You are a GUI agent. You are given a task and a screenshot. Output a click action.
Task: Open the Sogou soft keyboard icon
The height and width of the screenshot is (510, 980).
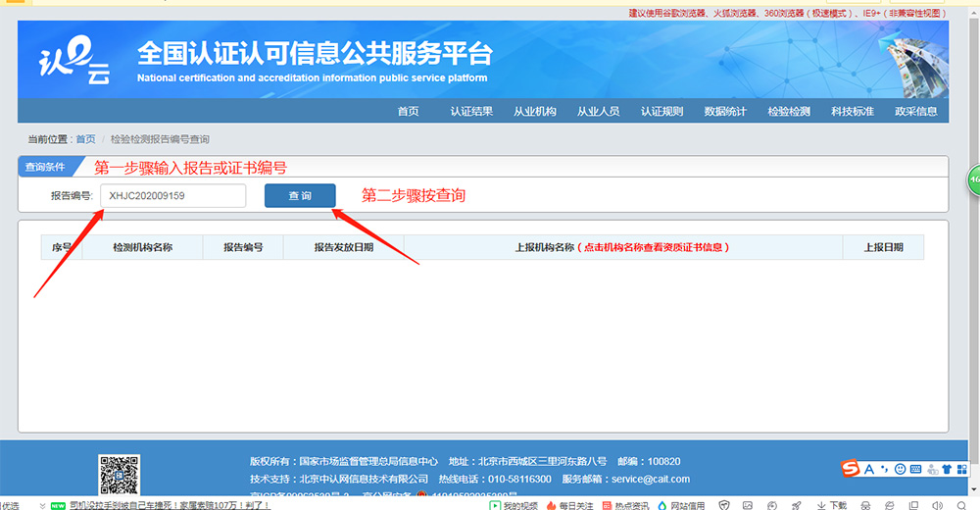click(x=915, y=470)
